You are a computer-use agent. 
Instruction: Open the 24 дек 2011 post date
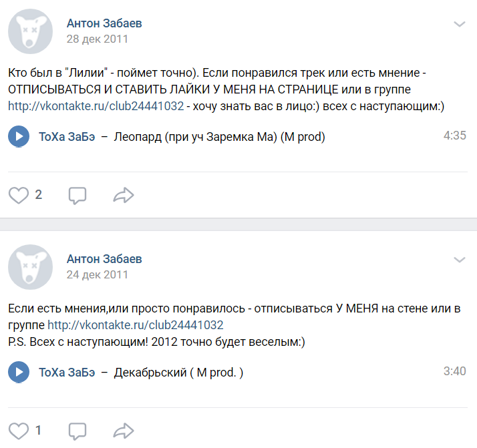pyautogui.click(x=97, y=274)
